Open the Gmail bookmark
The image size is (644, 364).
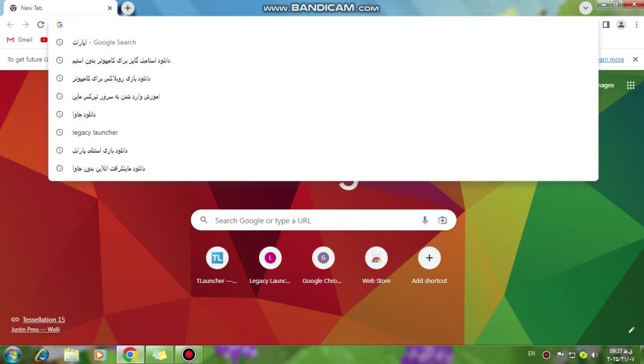[x=20, y=40]
